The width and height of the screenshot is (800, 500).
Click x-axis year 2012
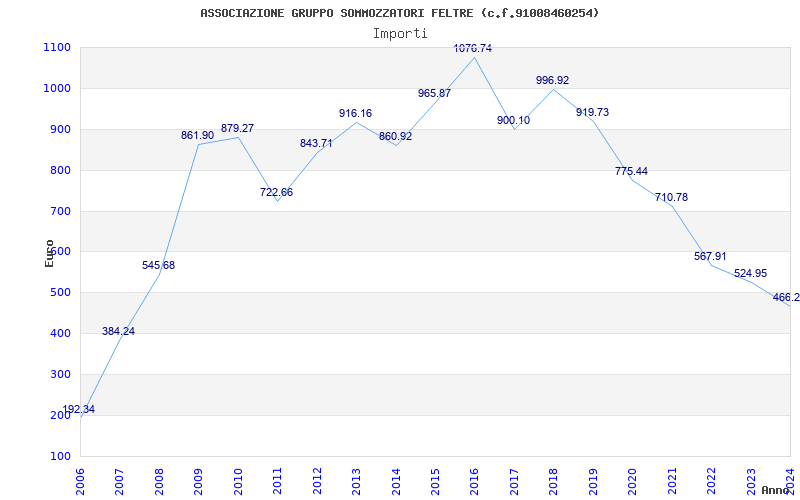pyautogui.click(x=317, y=481)
